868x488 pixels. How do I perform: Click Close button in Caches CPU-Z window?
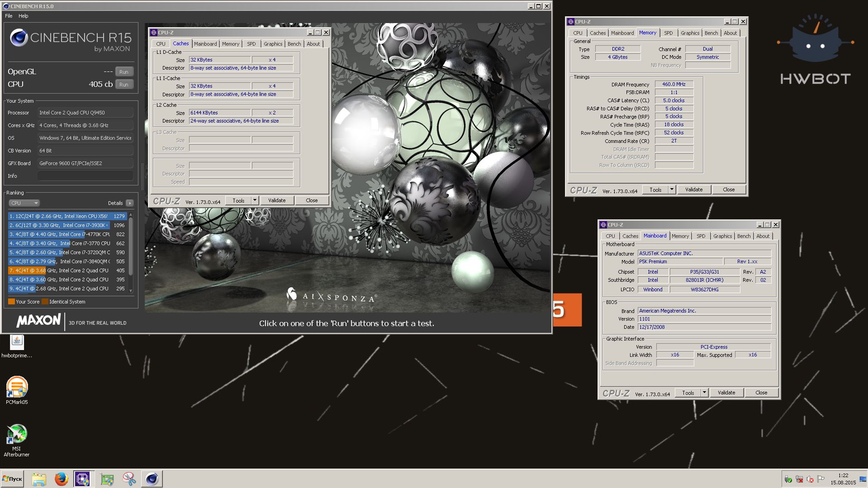coord(312,200)
